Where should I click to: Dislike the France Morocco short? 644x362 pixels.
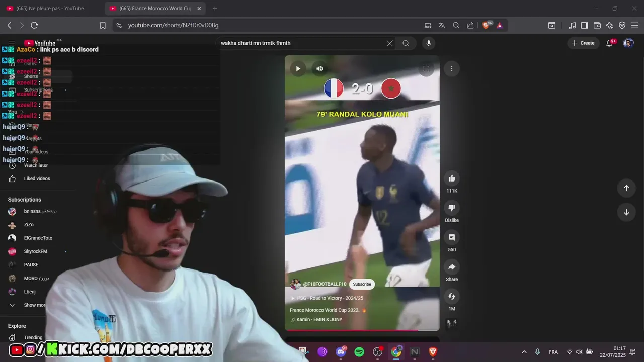452,208
